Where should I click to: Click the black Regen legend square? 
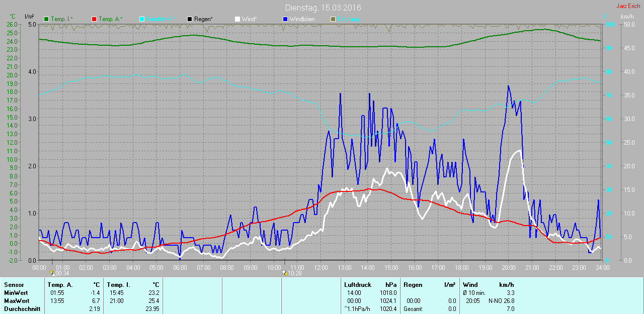click(190, 19)
